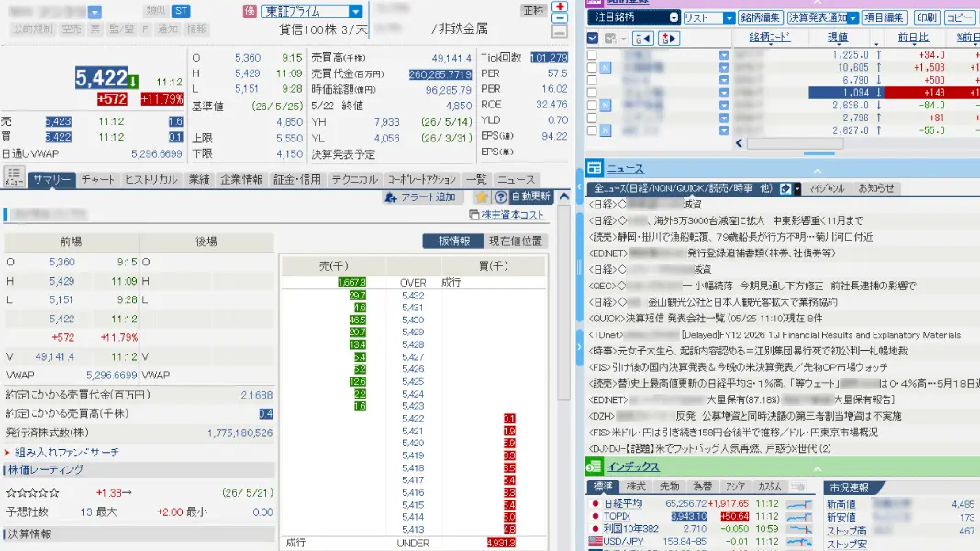Check the box for the 6,790 row
980x551 pixels.
[592, 80]
